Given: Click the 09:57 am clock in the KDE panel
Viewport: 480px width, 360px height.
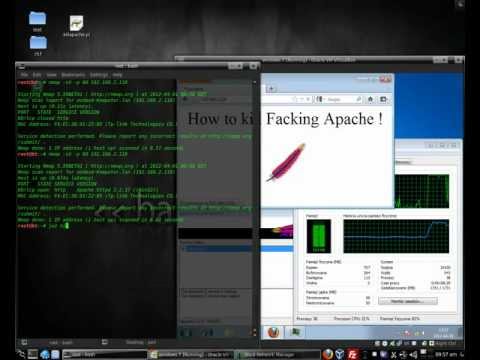Looking at the screenshot, I should coord(446,354).
